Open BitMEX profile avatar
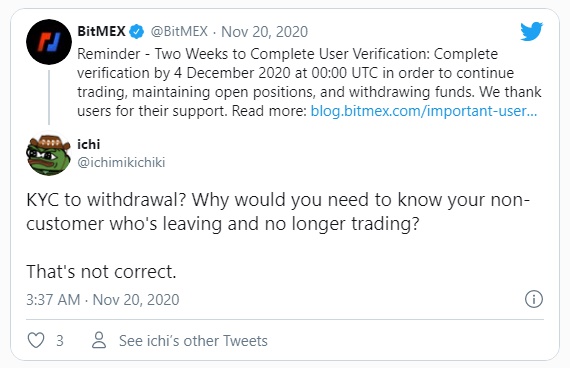Screen dimensions: 570x368 pos(49,42)
